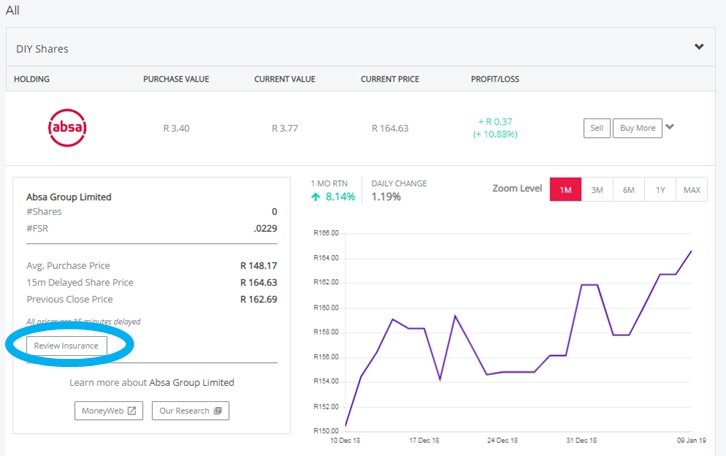726x456 pixels.
Task: Click 'Learn more about Absa Group Limited' text
Action: 152,383
